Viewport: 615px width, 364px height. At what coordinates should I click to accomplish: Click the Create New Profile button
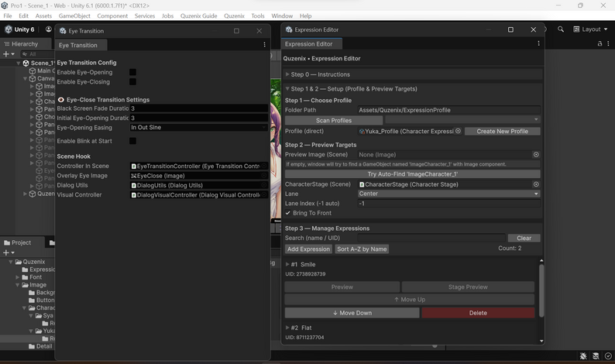coord(502,132)
